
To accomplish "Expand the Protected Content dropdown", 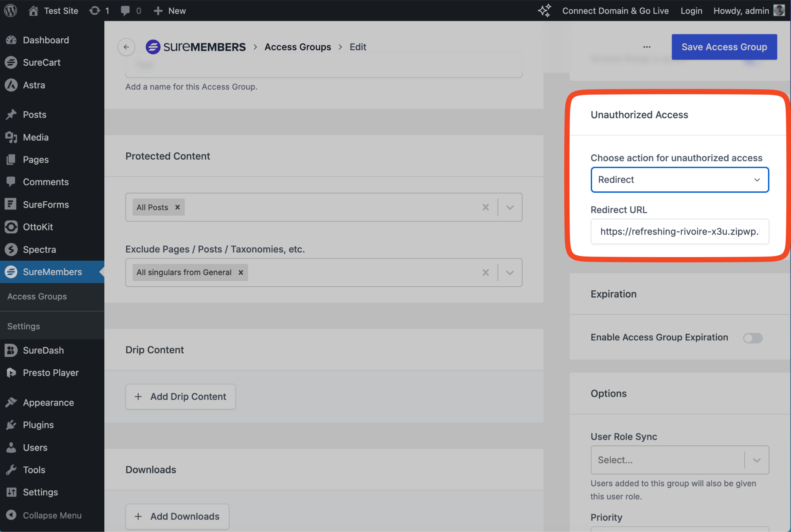I will [x=510, y=207].
